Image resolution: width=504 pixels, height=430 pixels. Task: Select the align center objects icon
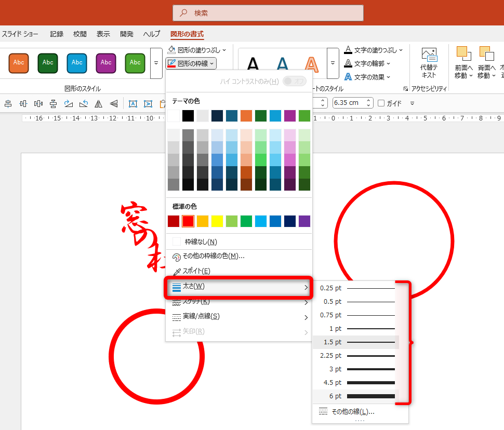click(8, 103)
